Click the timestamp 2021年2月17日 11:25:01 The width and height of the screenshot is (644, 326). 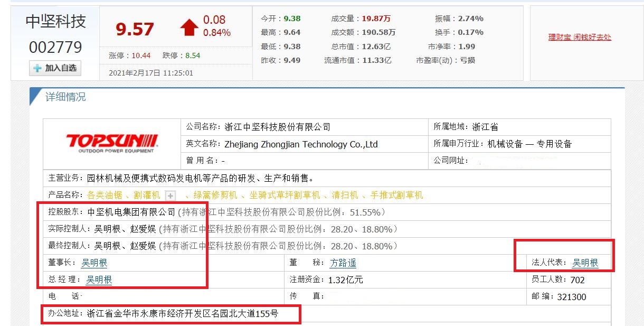pos(151,73)
